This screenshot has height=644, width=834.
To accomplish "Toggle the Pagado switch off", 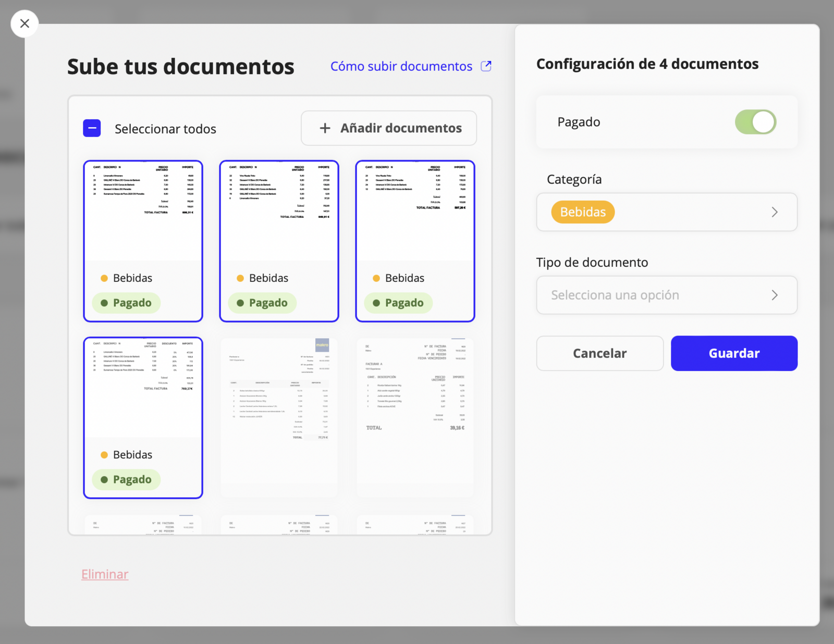I will 755,122.
